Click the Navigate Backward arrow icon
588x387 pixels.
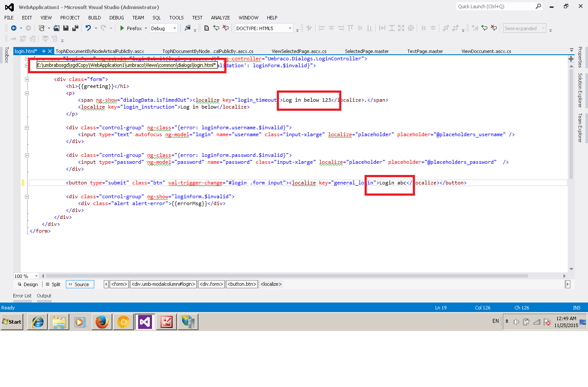click(x=14, y=28)
